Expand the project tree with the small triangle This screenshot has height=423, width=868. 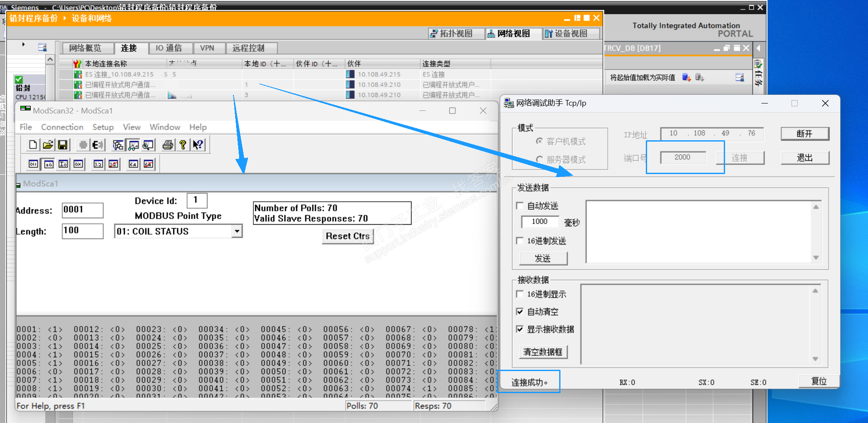23,45
